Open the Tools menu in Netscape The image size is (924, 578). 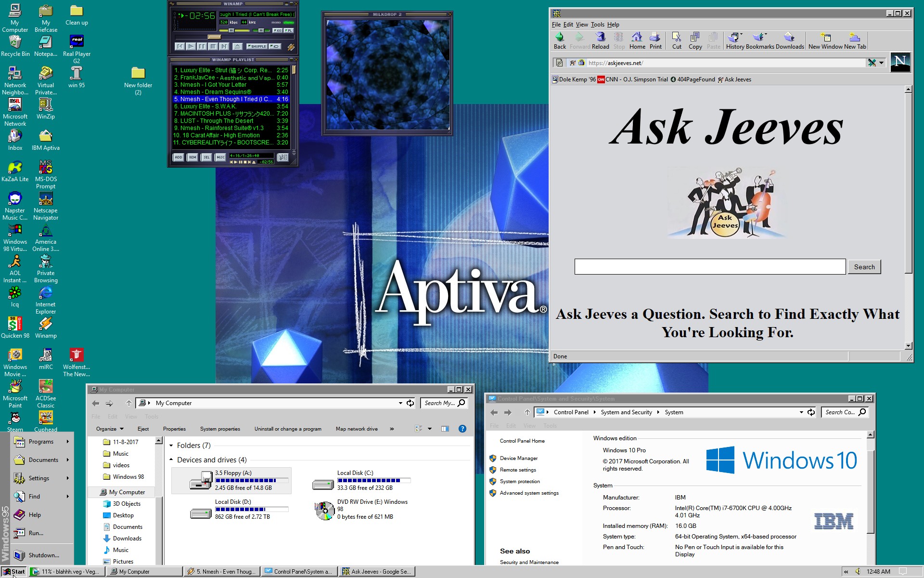tap(597, 25)
